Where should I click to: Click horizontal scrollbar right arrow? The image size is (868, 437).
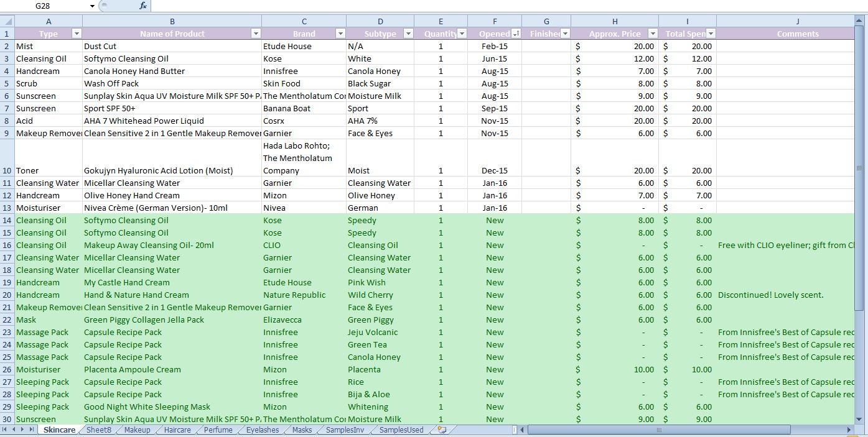pos(849,430)
